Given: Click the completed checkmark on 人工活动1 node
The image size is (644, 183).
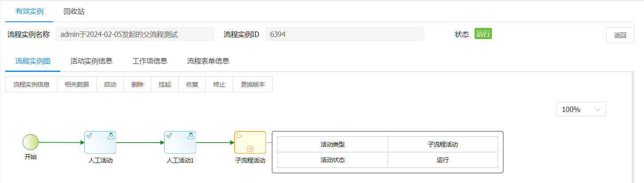Looking at the screenshot, I should point(169,135).
